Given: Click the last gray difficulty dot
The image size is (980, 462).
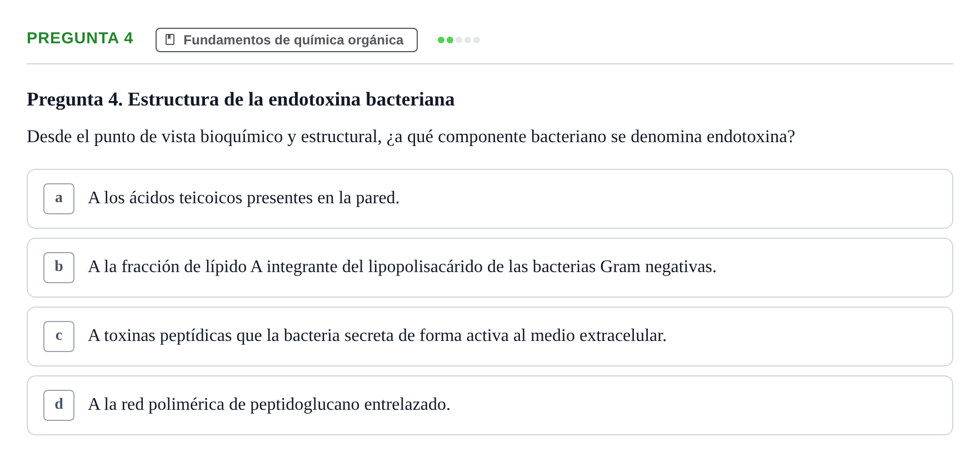Looking at the screenshot, I should (x=477, y=40).
